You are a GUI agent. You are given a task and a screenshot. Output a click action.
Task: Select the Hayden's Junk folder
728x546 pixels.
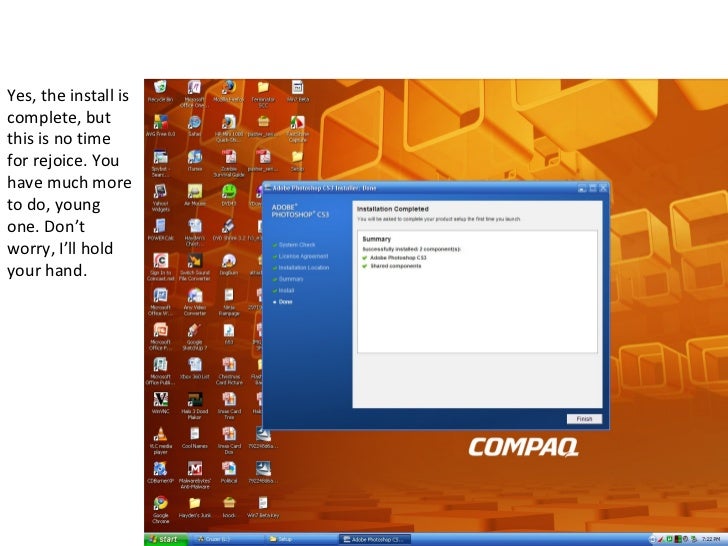click(195, 507)
